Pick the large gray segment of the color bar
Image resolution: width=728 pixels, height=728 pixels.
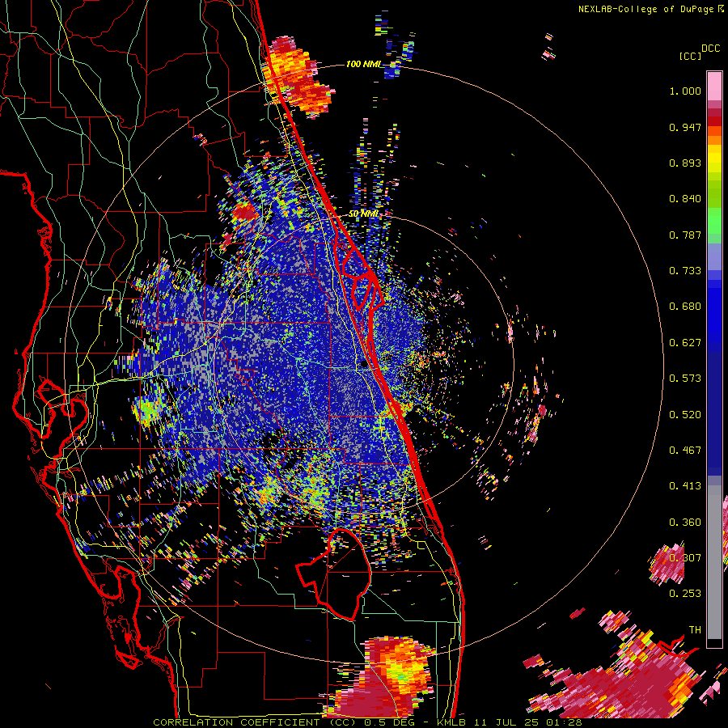714,562
